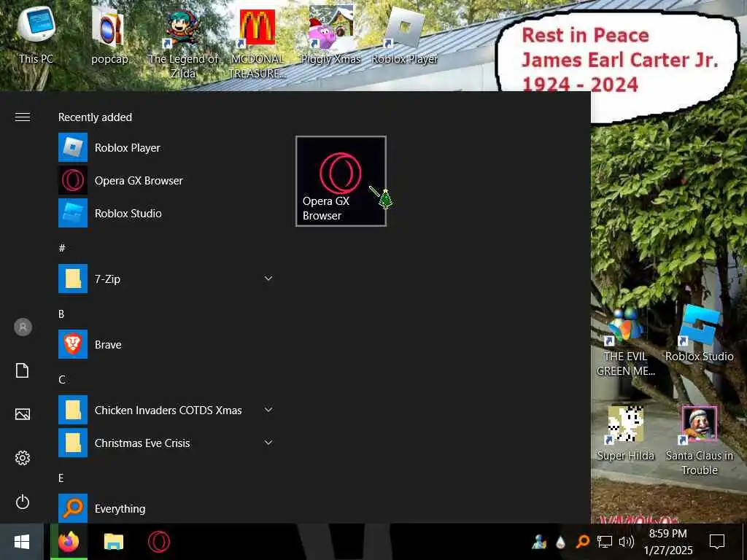Expand the Chicken Invaders COTDS Xmas folder chevron
Viewport: 747px width, 560px height.
coord(268,410)
